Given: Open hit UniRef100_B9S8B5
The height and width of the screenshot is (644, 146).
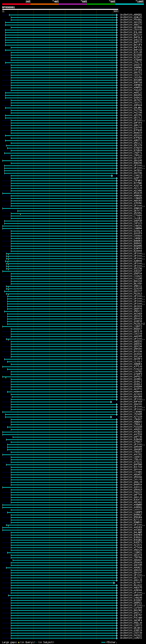Looking at the screenshot, I should point(131,80).
